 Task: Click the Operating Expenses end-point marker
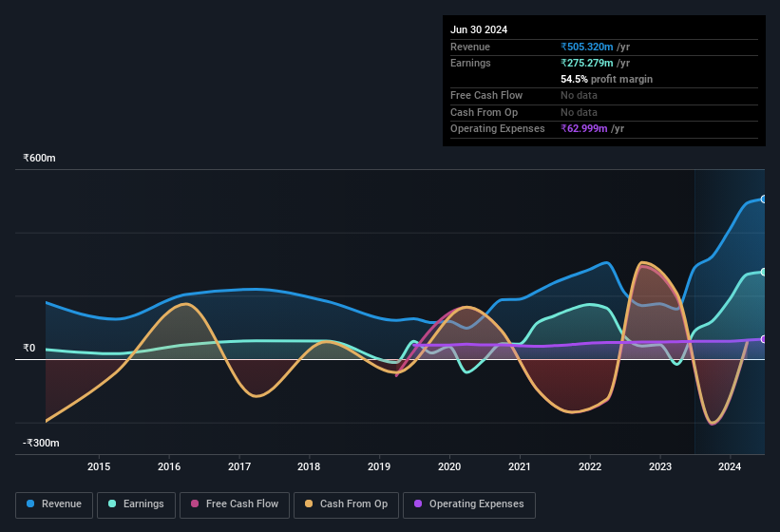(x=764, y=339)
